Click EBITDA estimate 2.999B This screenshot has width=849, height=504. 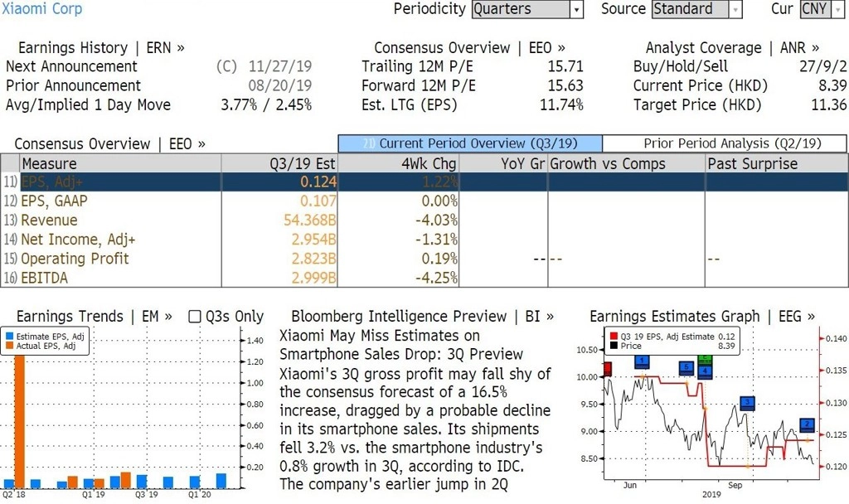313,279
